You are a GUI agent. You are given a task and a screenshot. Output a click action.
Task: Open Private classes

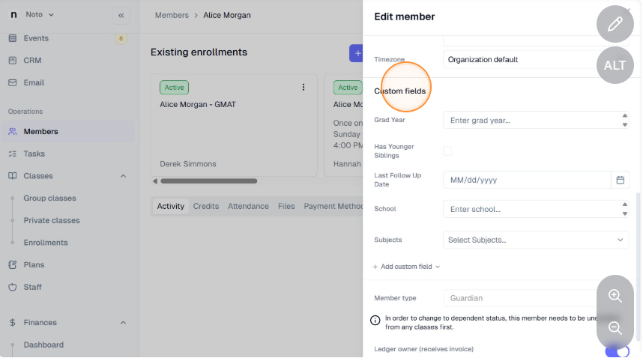[x=52, y=220]
